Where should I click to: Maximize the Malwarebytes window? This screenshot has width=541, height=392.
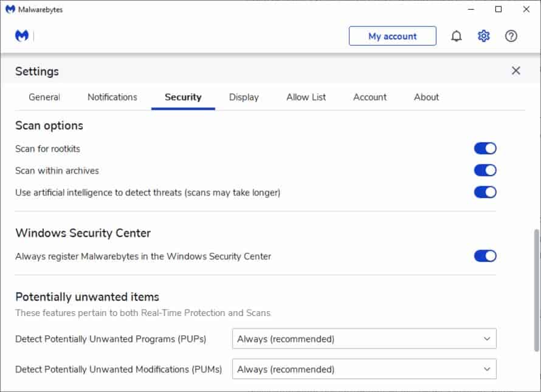(498, 9)
